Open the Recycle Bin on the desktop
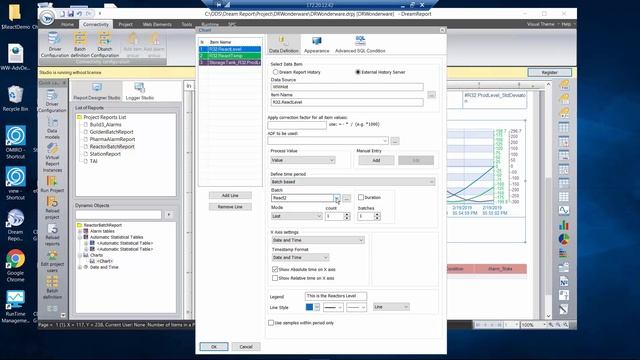This screenshot has height=360, width=640. (16, 98)
